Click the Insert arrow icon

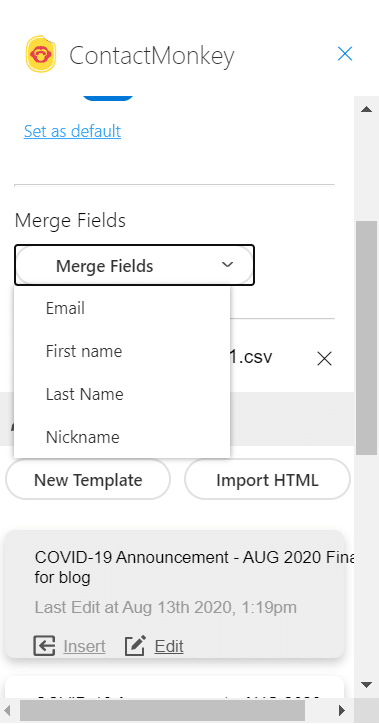44,646
